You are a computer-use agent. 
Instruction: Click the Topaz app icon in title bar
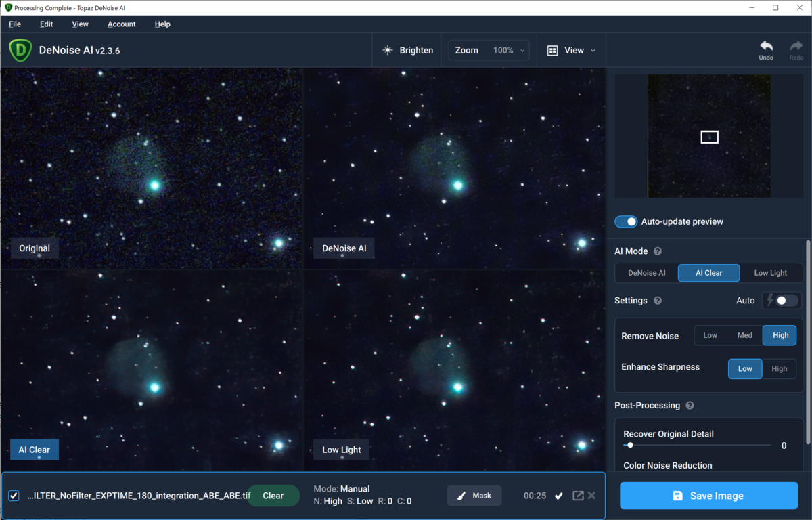pos(8,7)
